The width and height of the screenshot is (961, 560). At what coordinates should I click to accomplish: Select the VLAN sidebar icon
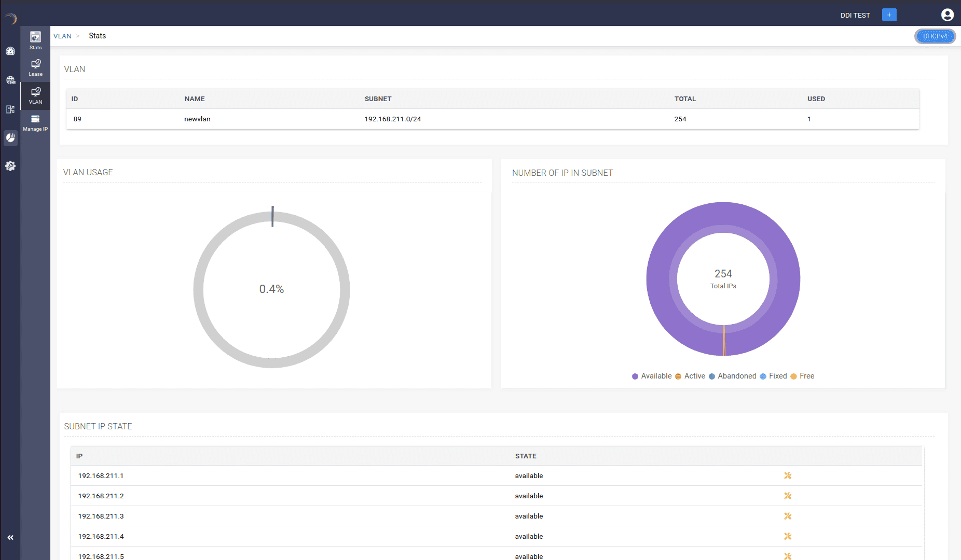35,95
